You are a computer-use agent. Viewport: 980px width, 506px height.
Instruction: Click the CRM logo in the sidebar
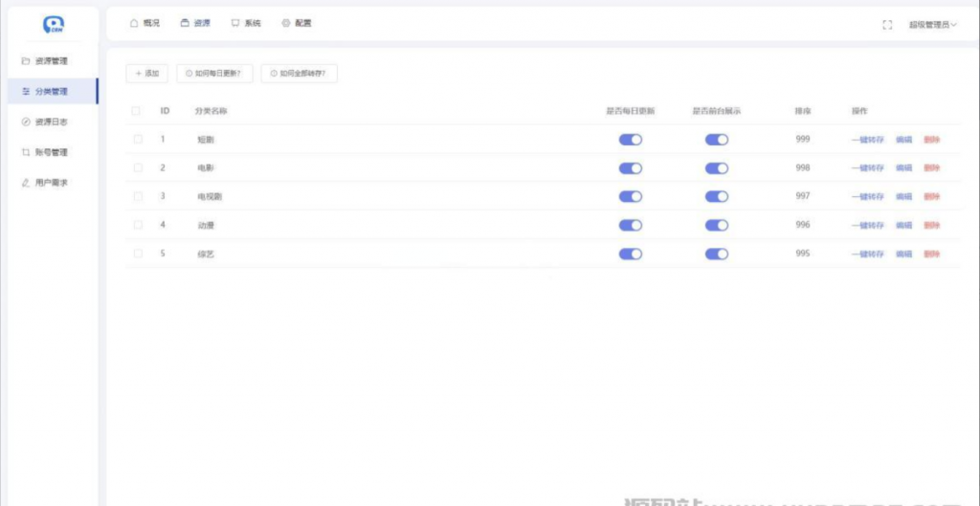pos(55,25)
